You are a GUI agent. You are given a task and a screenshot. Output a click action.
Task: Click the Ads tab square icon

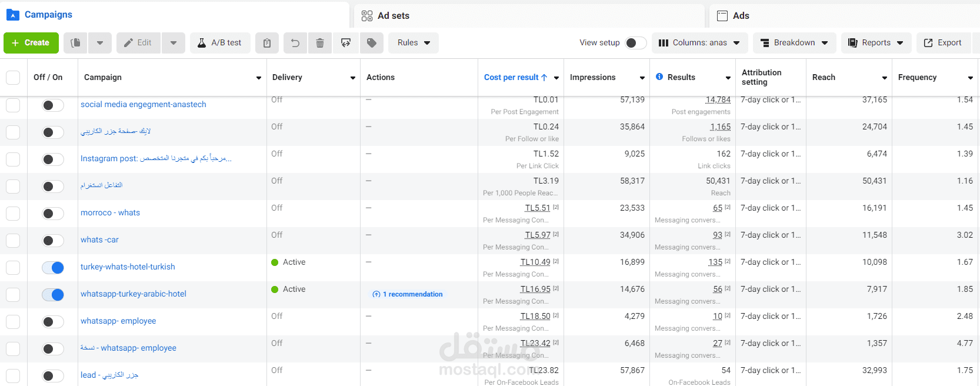point(722,16)
